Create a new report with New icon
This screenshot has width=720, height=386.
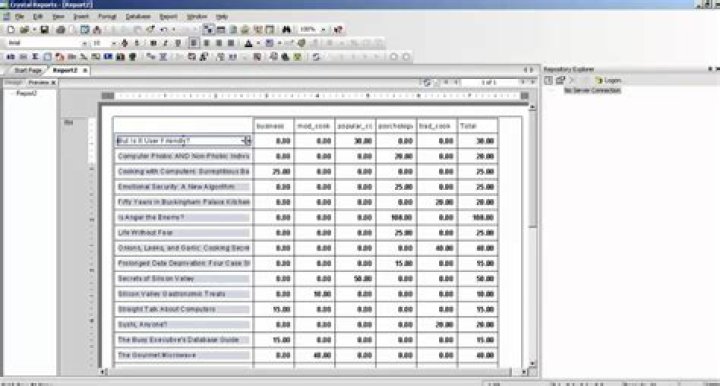coord(11,30)
